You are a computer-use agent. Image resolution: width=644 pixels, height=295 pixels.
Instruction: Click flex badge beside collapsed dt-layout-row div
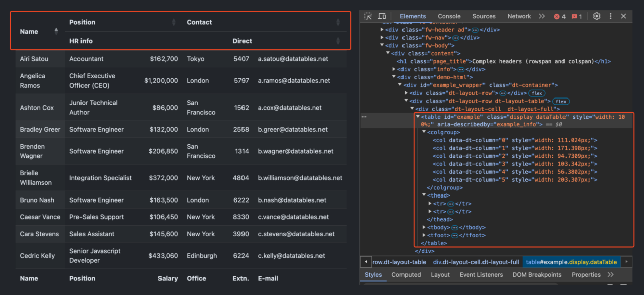(537, 93)
